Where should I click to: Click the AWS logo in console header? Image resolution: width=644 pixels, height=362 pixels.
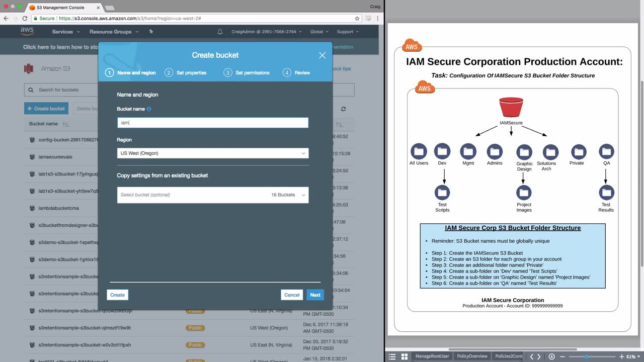[x=27, y=31]
